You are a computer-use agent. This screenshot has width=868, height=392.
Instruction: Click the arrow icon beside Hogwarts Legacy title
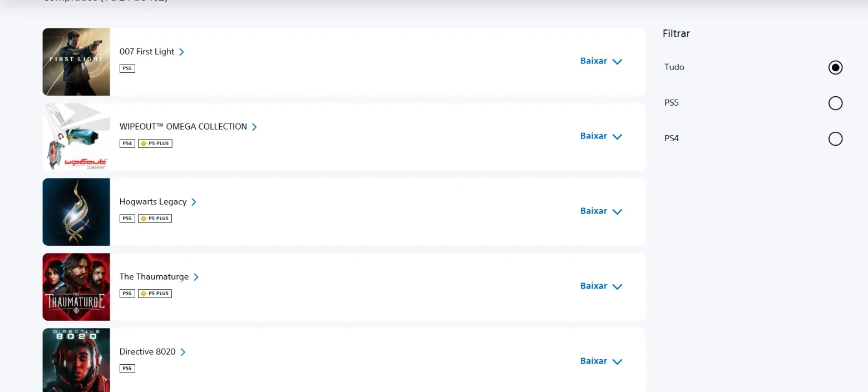pyautogui.click(x=194, y=202)
